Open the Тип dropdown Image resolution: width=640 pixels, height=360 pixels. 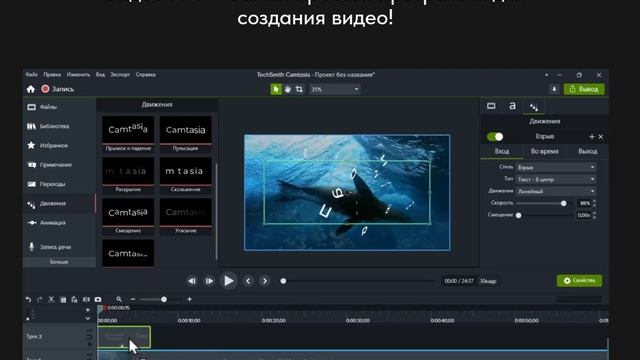click(x=556, y=179)
